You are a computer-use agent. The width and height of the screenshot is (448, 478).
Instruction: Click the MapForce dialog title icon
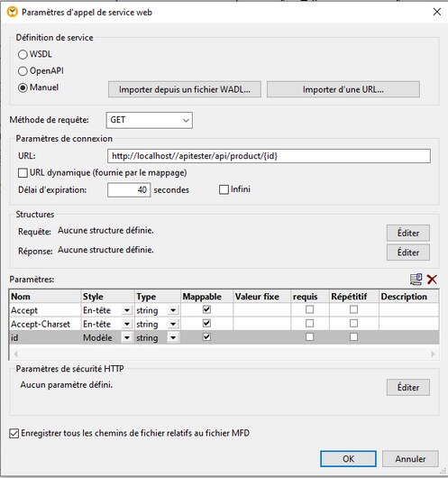[13, 13]
